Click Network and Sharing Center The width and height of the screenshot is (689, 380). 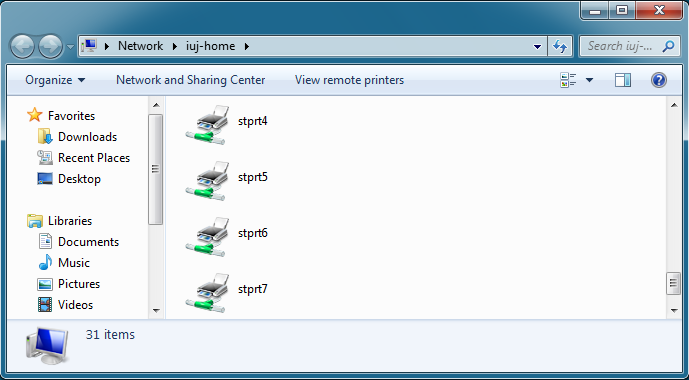190,80
